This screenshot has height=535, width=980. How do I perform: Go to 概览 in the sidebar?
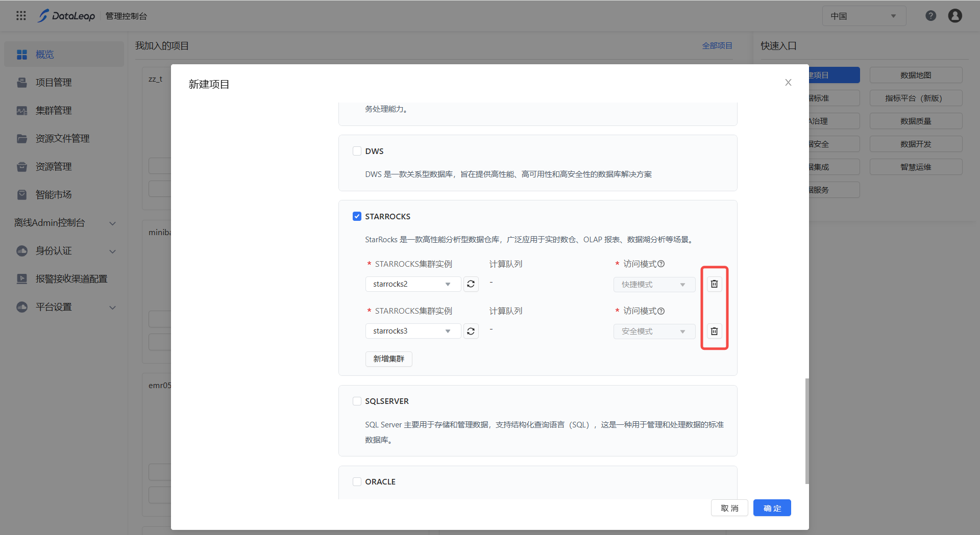tap(64, 55)
